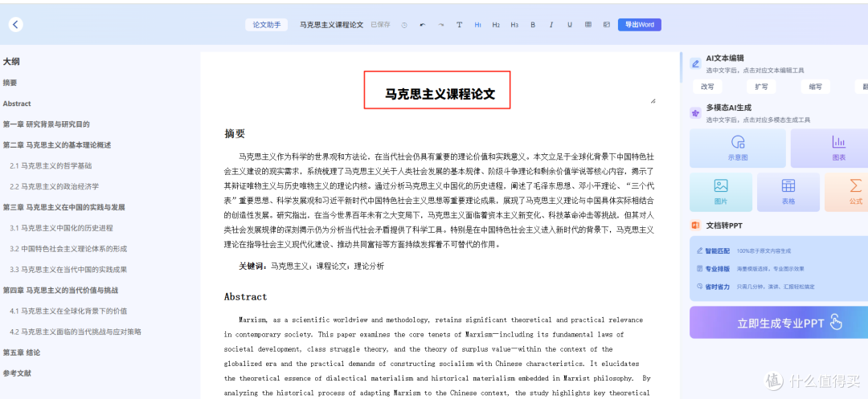The height and width of the screenshot is (399, 868).
Task: Click the 省时省力 feature icon
Action: (700, 287)
